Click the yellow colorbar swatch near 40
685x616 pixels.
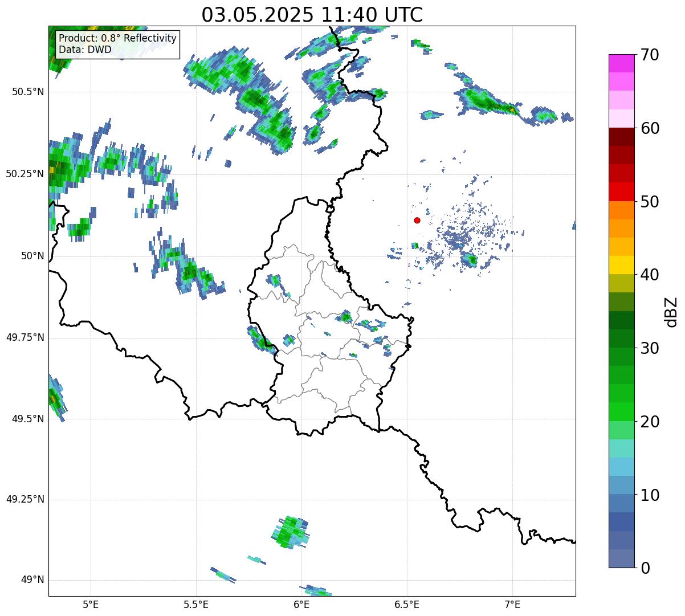pyautogui.click(x=621, y=265)
